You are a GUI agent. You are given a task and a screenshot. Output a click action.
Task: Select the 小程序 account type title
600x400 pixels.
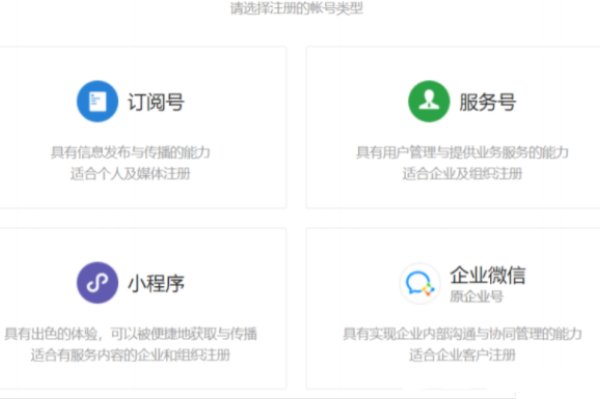tap(156, 284)
